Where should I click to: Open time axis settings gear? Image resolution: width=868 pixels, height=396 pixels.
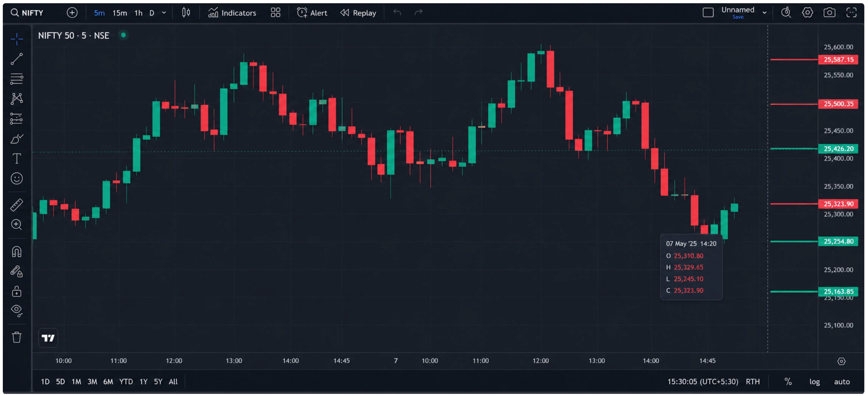[x=841, y=361]
